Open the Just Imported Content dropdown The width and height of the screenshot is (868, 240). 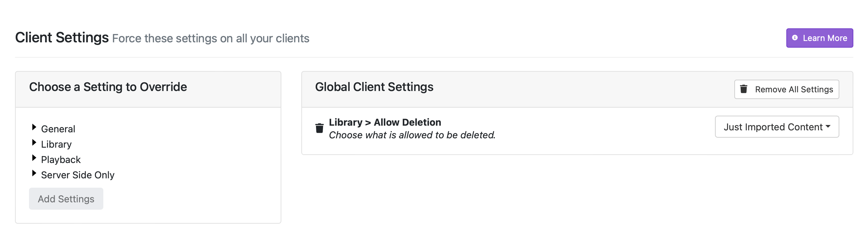coord(777,126)
